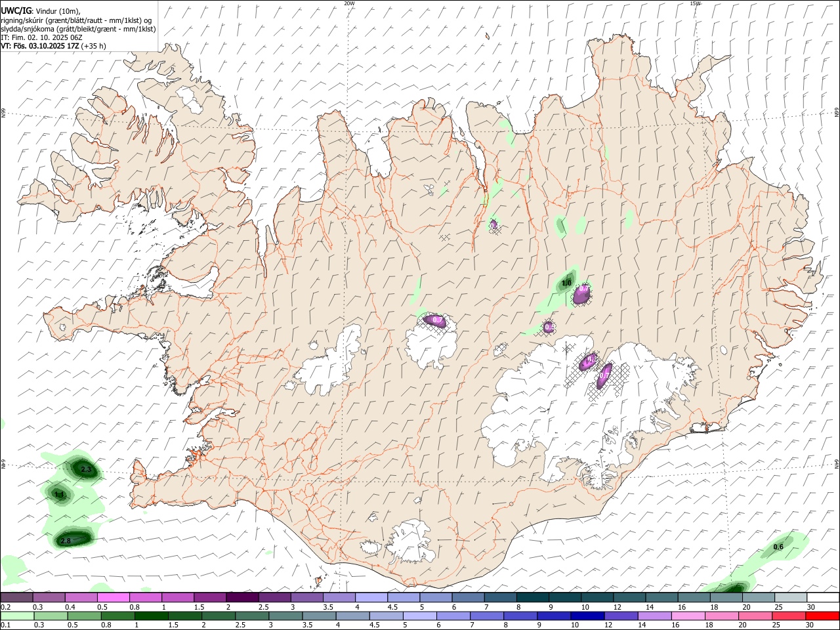Pick the dark navy blue swatch in rain scale

coord(587,616)
